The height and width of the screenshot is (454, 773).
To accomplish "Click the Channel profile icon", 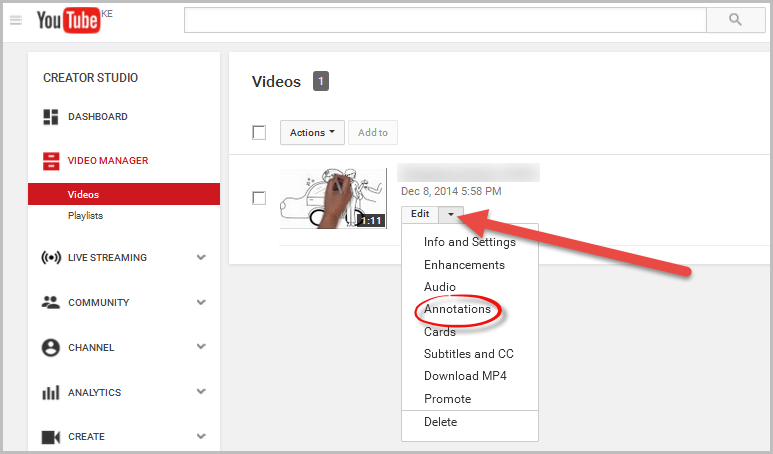I will pyautogui.click(x=51, y=348).
